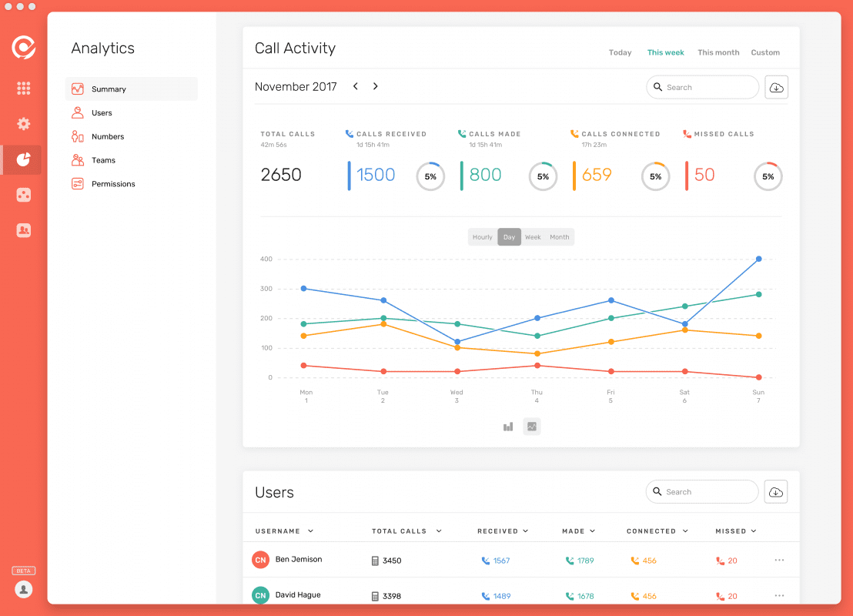Open more options for Ben Jemison row
The width and height of the screenshot is (853, 616).
point(779,560)
